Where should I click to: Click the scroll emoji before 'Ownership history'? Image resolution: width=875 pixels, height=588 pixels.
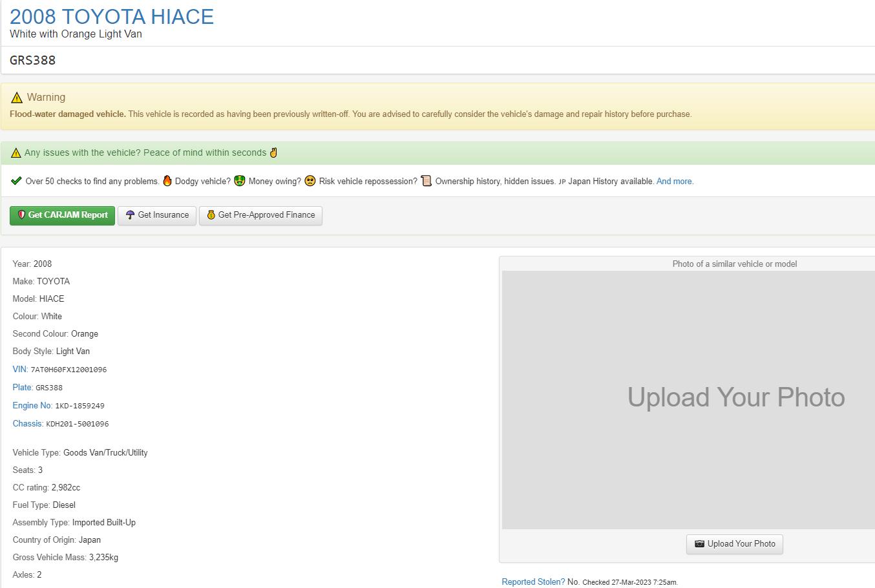coord(426,181)
